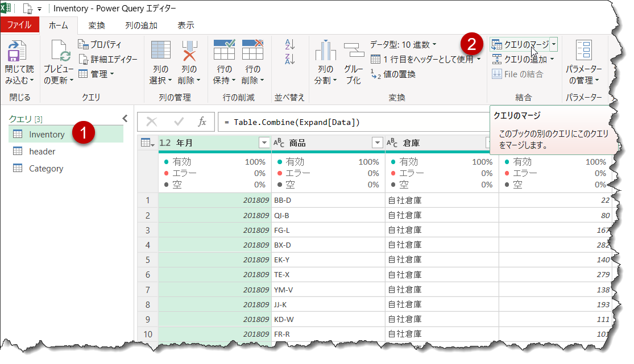Click the fx function icon
The width and height of the screenshot is (634, 364).
coord(202,122)
